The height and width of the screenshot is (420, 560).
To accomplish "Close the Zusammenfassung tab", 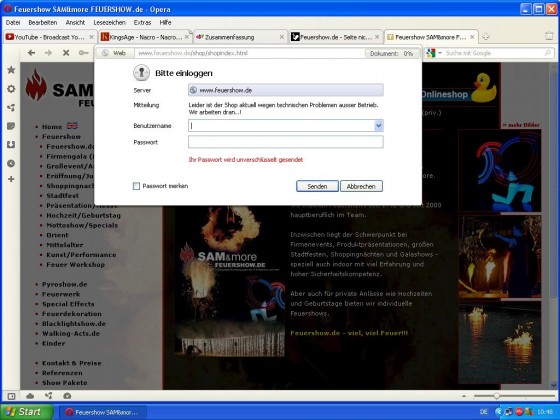I will pos(282,37).
